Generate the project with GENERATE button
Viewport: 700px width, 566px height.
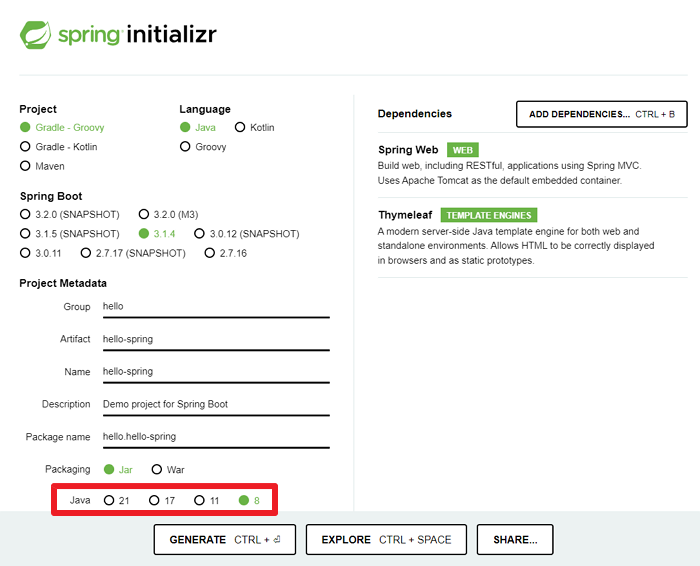pos(225,540)
